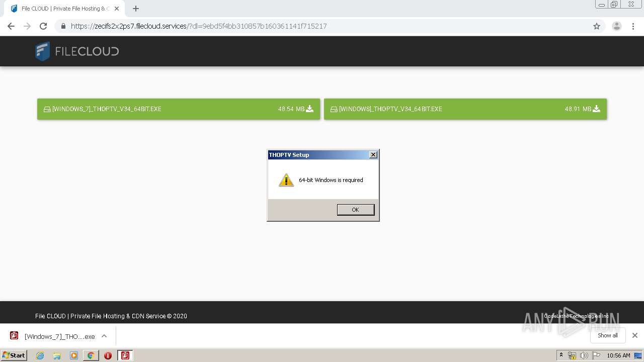
Task: Open Chrome three-dot menu
Action: tap(633, 26)
